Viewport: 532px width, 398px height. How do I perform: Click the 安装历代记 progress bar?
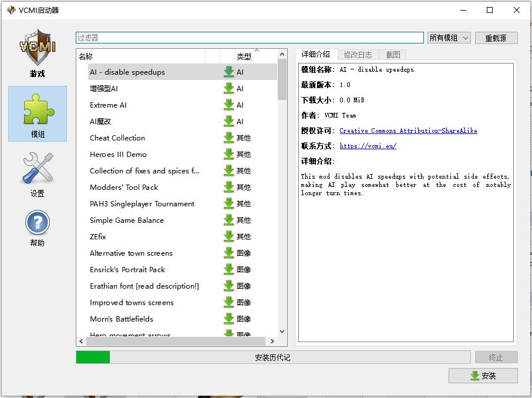click(x=273, y=357)
